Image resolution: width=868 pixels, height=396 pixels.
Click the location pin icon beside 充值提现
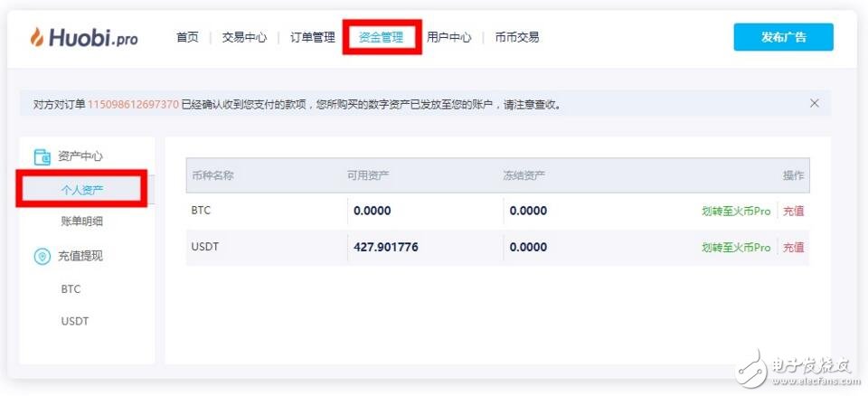pos(42,257)
